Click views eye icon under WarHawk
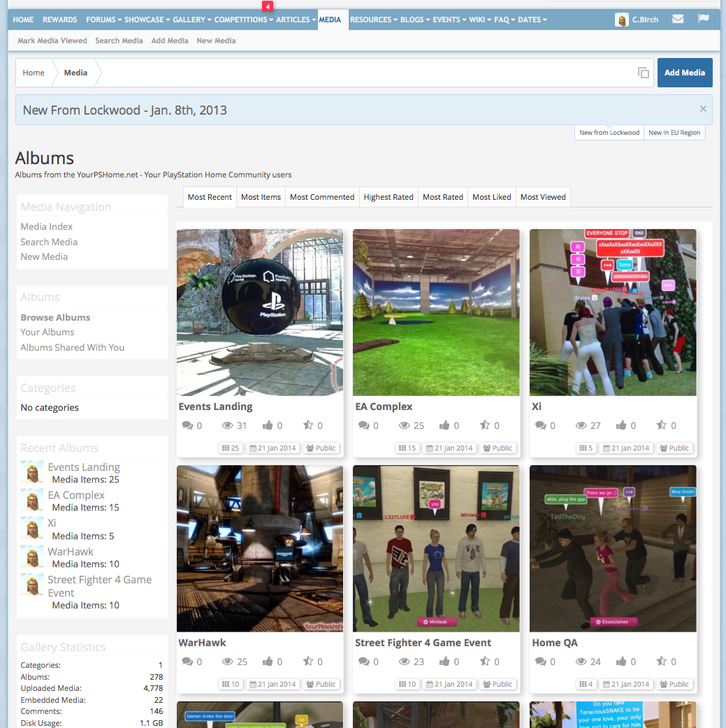 (x=227, y=662)
